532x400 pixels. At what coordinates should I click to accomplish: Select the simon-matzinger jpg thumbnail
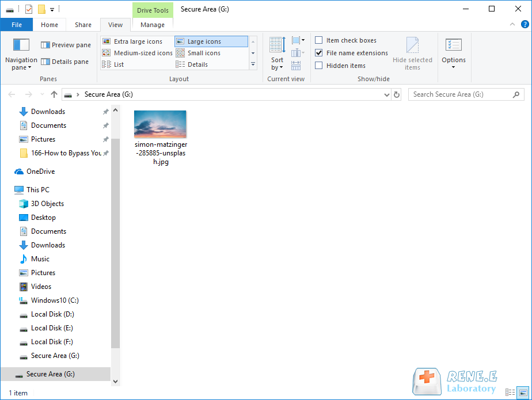(x=160, y=124)
